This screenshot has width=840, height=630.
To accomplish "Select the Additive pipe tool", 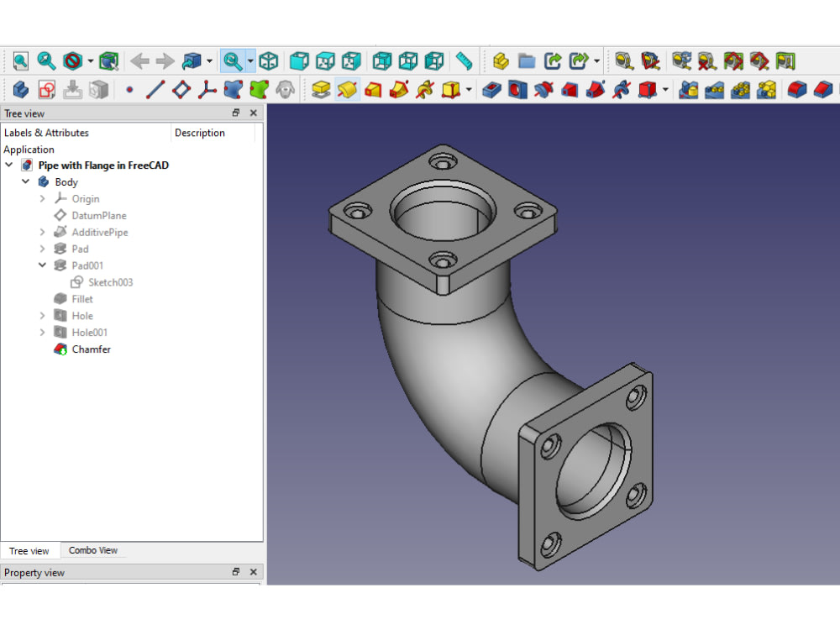I will [402, 88].
